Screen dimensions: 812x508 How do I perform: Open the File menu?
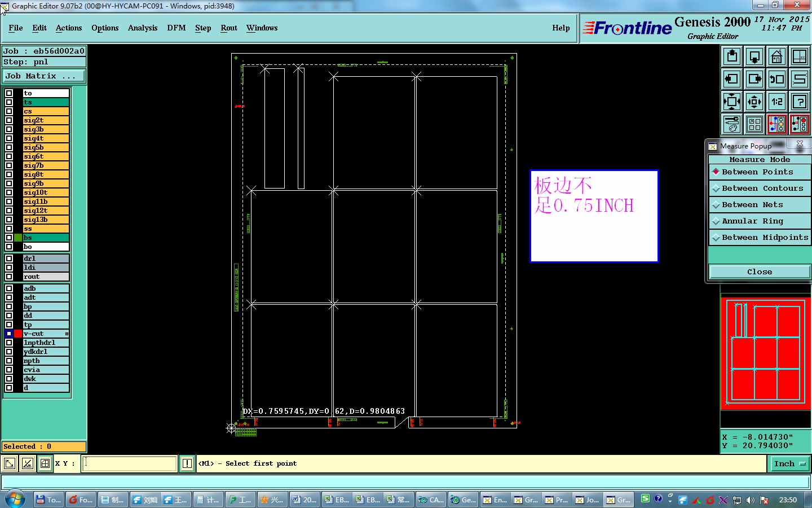16,28
